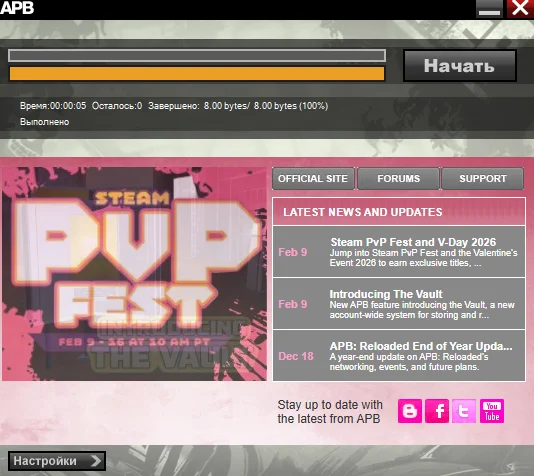Open APB: Reloaded End of Year Update news

coord(399,355)
